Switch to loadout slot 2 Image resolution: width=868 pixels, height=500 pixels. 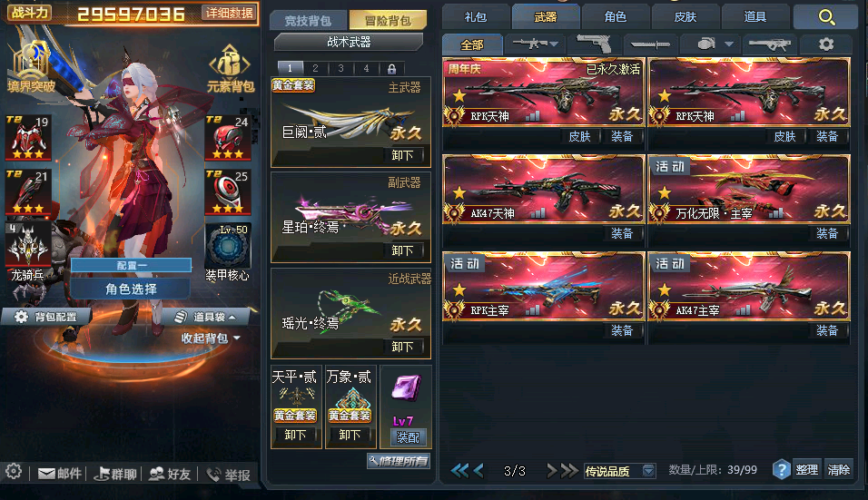tap(315, 69)
